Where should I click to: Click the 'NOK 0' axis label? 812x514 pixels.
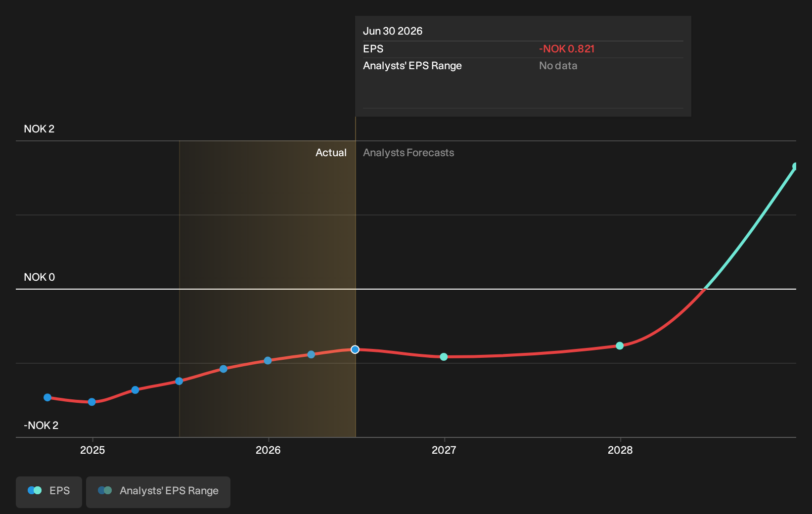coord(40,277)
